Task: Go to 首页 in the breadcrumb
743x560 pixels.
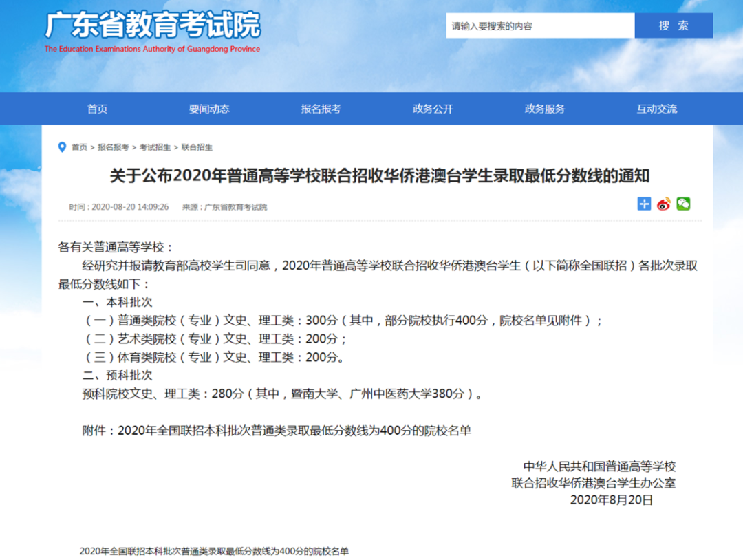Action: click(79, 147)
